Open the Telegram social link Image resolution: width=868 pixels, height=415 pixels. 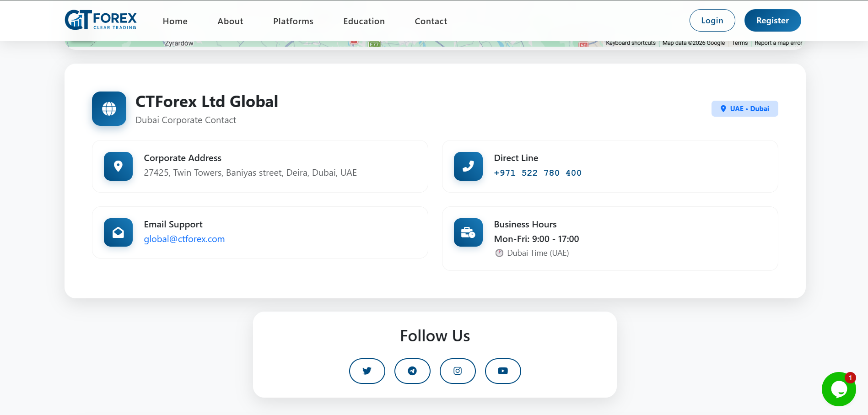coord(412,371)
